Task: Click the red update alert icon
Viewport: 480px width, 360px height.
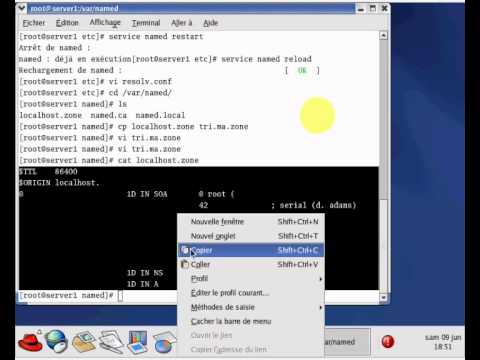Action: pos(388,342)
